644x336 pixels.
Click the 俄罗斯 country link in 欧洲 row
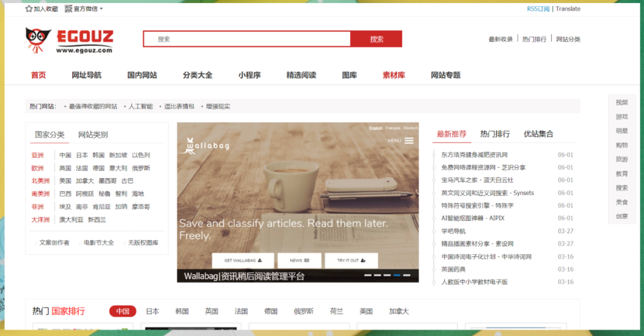pyautogui.click(x=141, y=168)
